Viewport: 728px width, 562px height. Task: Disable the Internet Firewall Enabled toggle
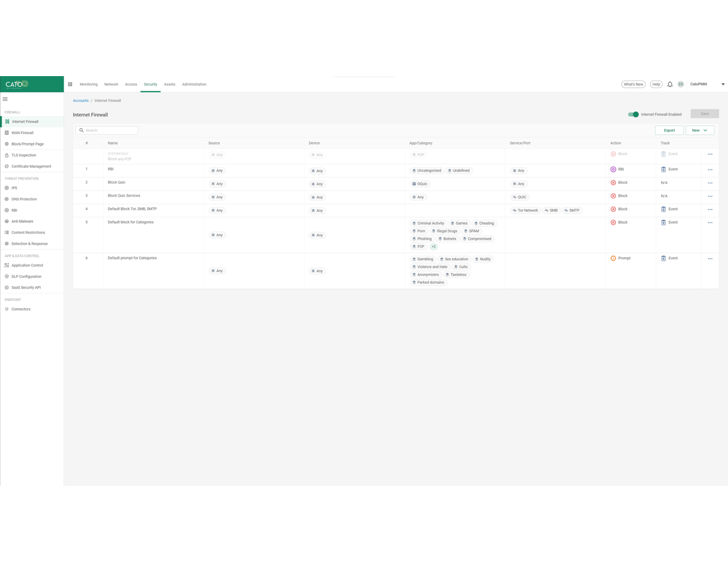coord(633,114)
